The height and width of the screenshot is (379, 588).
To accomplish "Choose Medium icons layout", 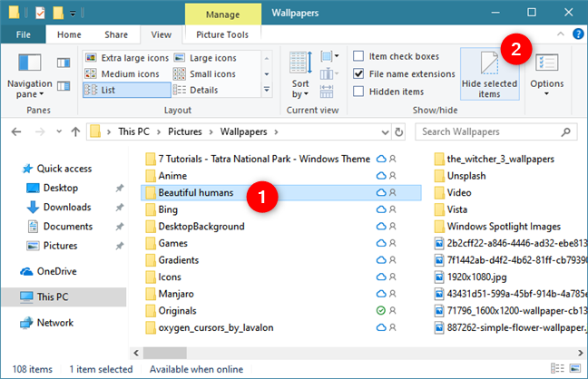I will [x=122, y=73].
